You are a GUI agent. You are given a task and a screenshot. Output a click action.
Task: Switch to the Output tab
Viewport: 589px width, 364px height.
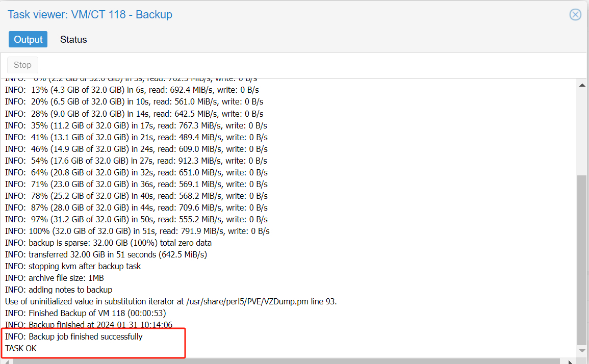28,39
